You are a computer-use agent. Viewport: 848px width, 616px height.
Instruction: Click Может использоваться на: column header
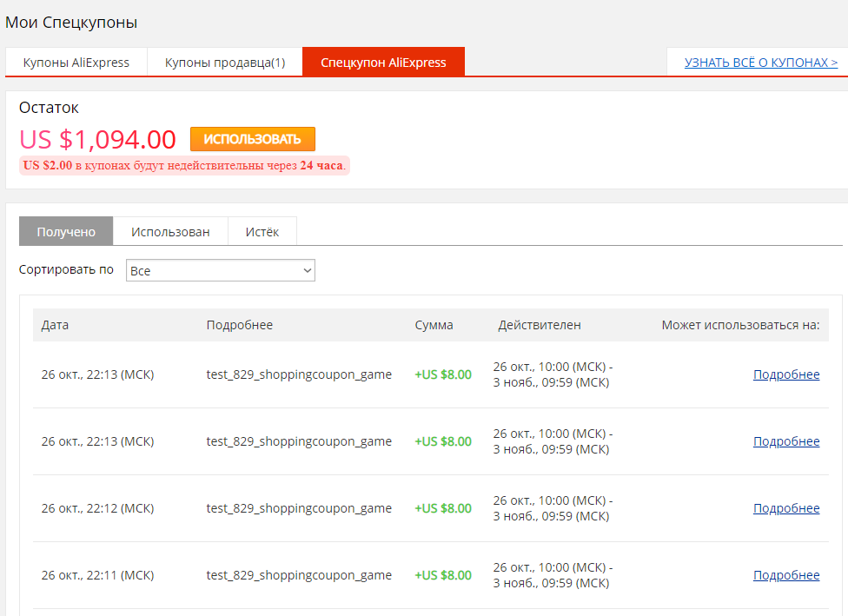(740, 325)
